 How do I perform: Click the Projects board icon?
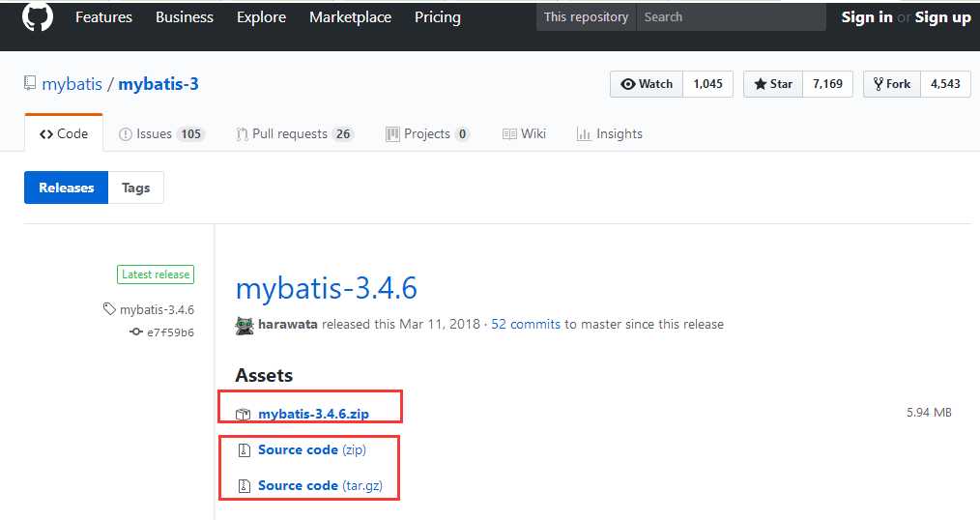(x=392, y=134)
